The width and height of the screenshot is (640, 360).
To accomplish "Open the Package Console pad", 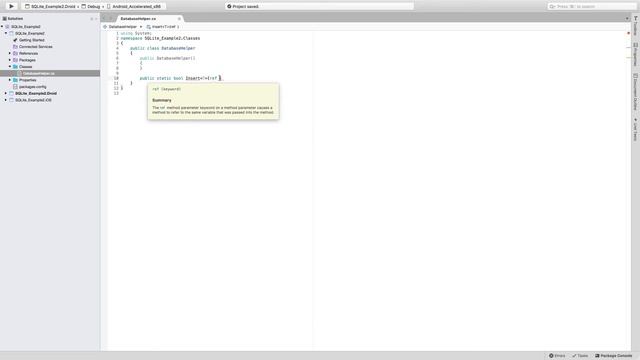I will (x=613, y=356).
